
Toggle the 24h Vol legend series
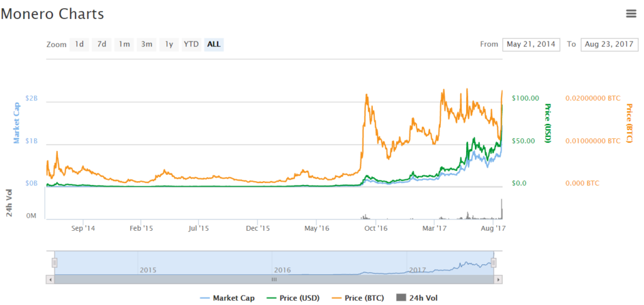(x=417, y=298)
